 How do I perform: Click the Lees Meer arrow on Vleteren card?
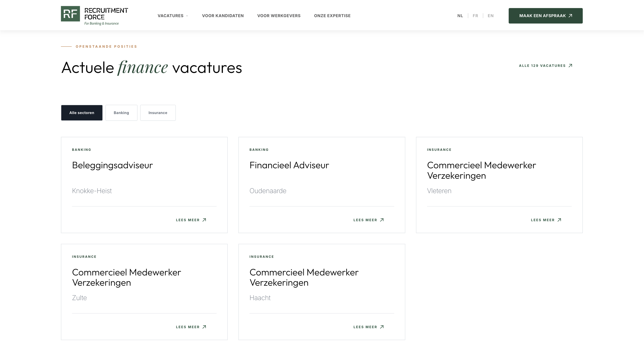559,220
